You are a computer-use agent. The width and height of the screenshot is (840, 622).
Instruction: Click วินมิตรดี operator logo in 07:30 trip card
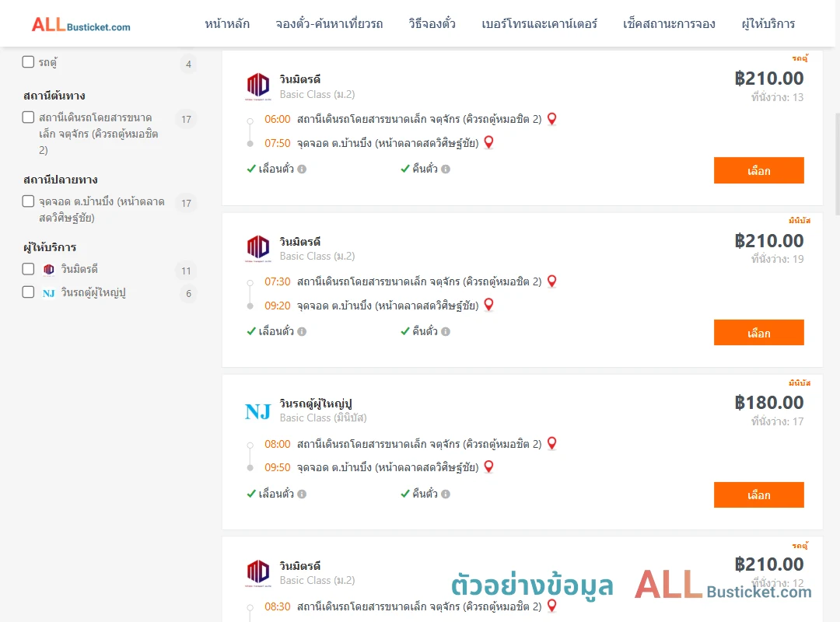[258, 249]
